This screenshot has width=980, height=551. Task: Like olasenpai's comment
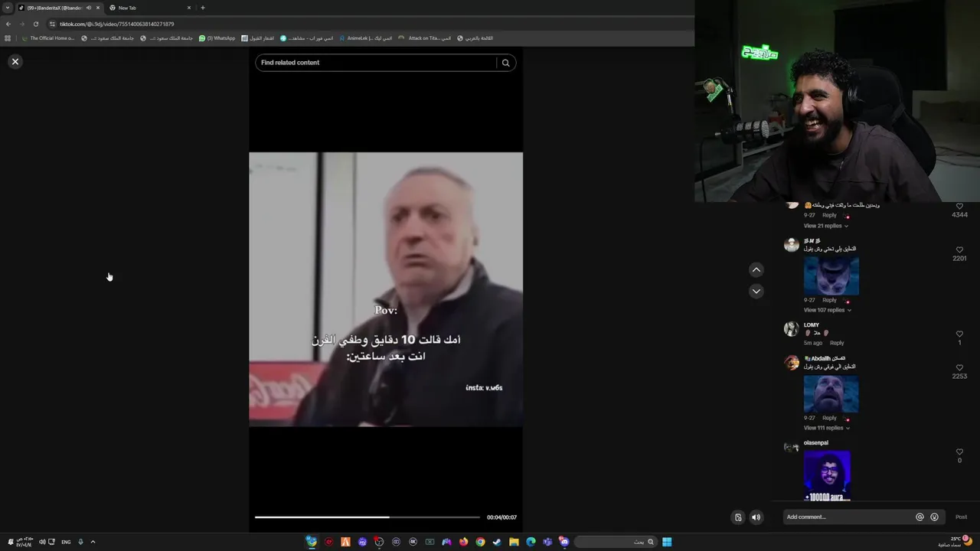click(959, 452)
